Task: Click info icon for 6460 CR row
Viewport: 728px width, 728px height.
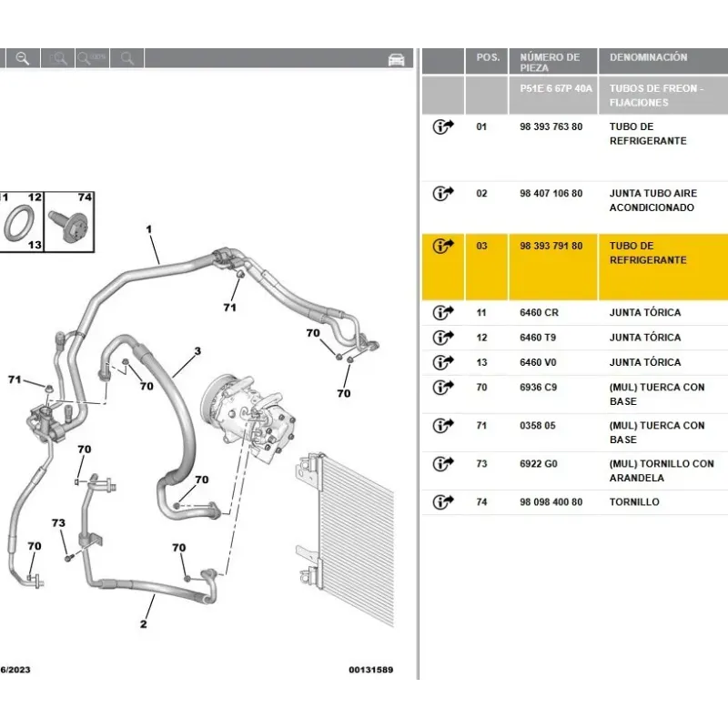Action: click(443, 313)
